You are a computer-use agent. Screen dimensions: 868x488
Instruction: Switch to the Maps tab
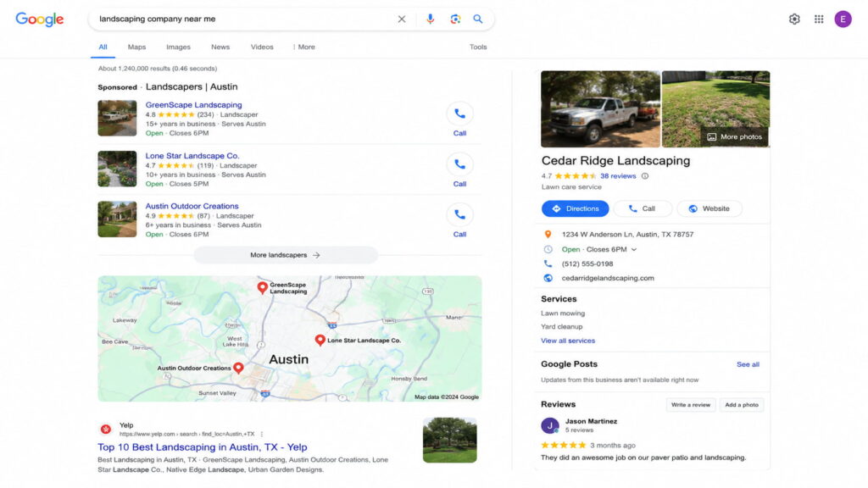[x=136, y=47]
